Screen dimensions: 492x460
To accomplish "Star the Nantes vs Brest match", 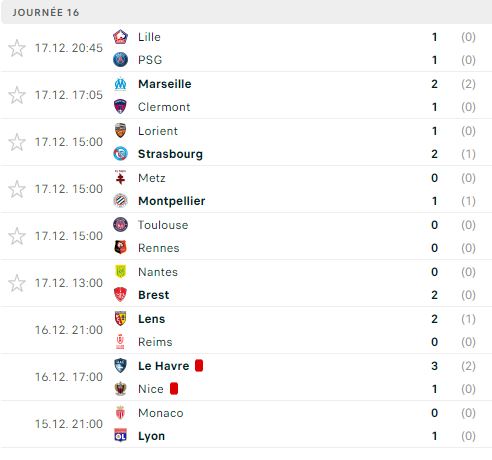I will pyautogui.click(x=17, y=283).
